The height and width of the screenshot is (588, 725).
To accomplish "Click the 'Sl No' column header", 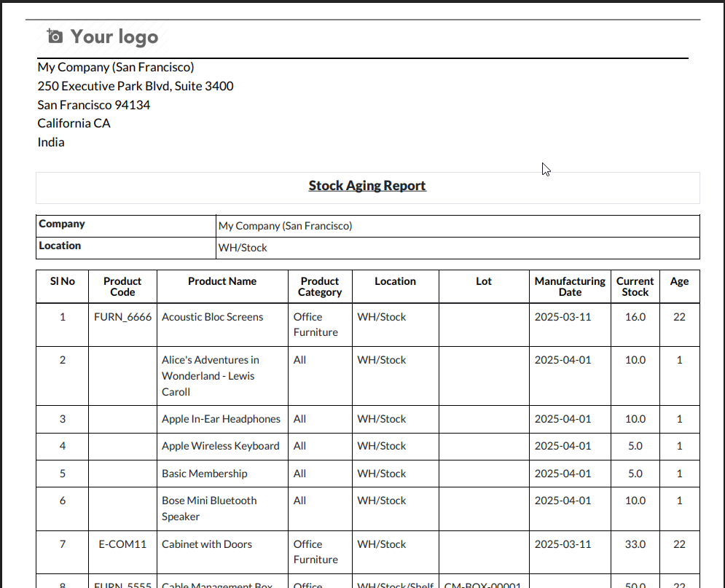I will coord(61,281).
